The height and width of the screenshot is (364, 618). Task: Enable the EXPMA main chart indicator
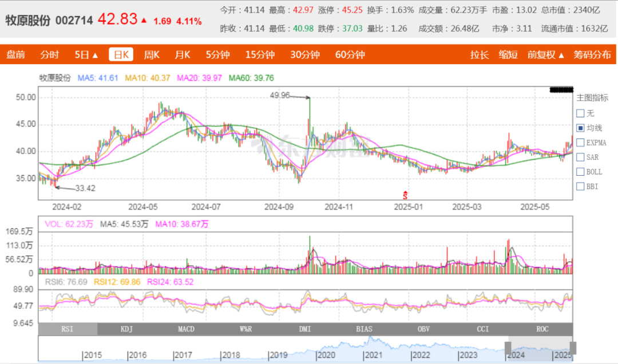click(x=580, y=142)
